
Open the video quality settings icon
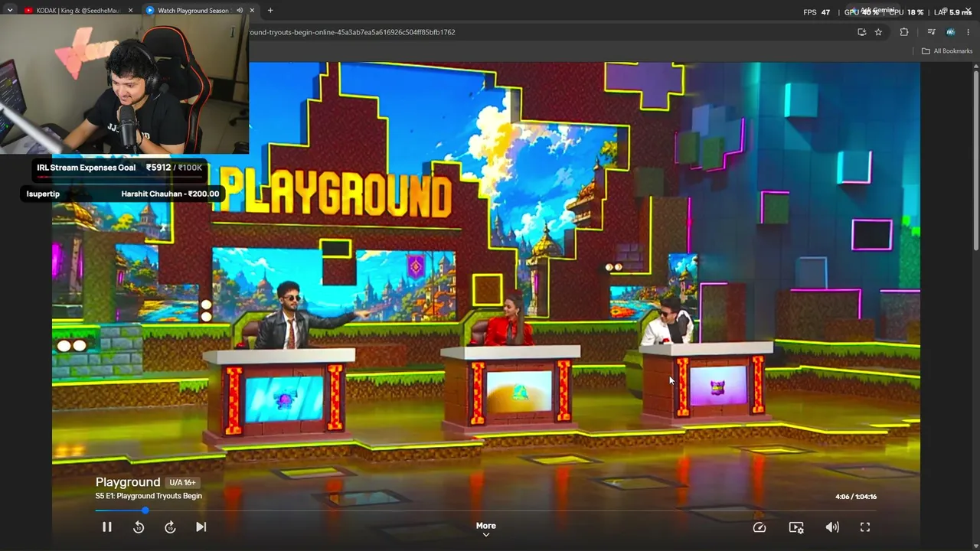point(796,527)
